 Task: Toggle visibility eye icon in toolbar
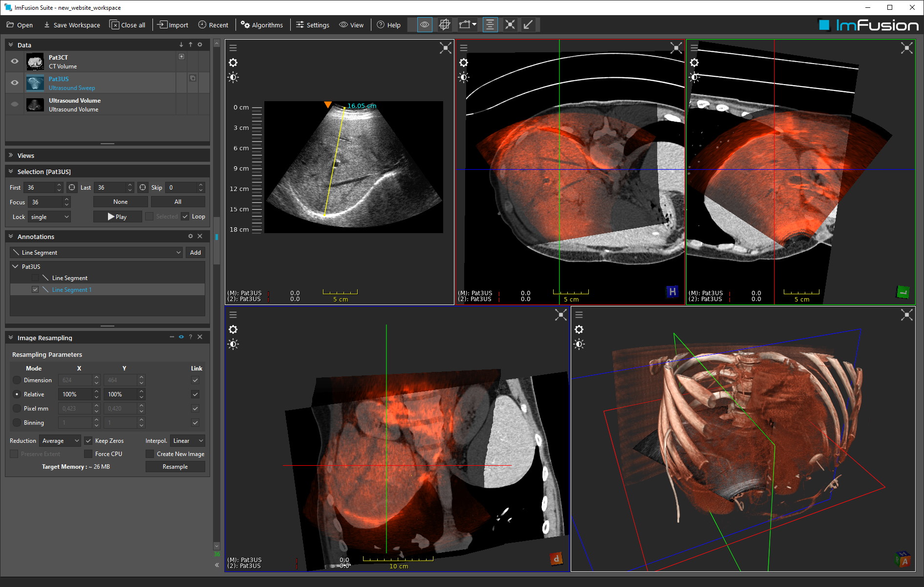425,24
